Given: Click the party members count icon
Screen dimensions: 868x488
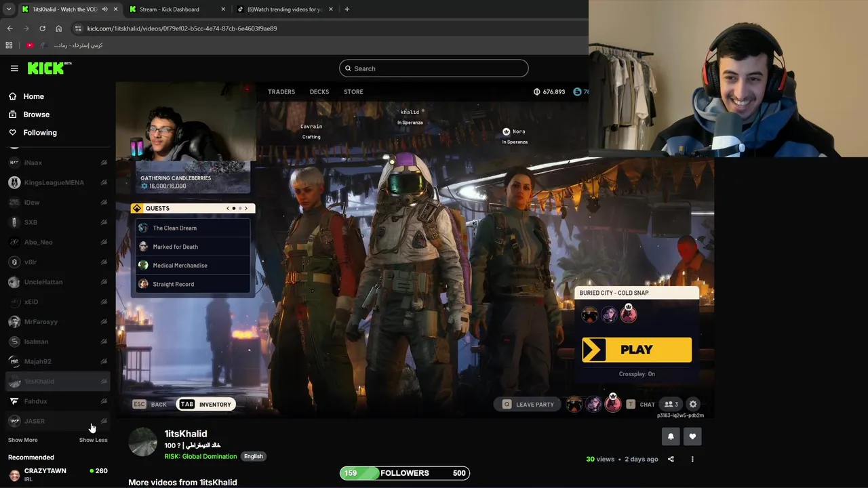Looking at the screenshot, I should pyautogui.click(x=671, y=405).
